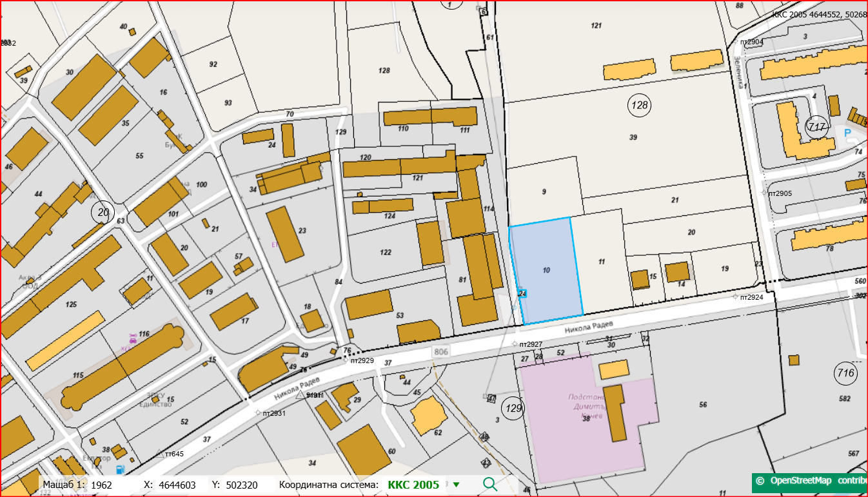This screenshot has width=868, height=497.
Task: Click the road number 806 shield
Action: coord(440,351)
